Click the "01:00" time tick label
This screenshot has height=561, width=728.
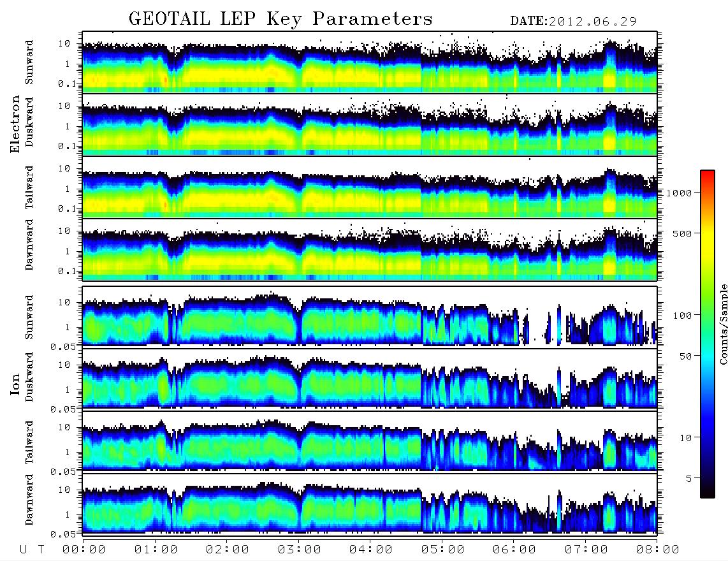click(156, 550)
